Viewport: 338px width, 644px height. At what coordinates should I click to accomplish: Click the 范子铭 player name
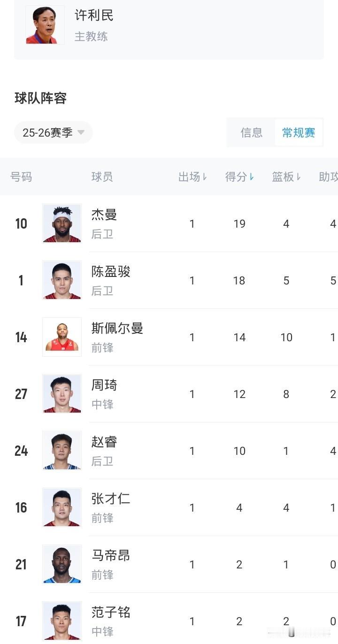111,613
